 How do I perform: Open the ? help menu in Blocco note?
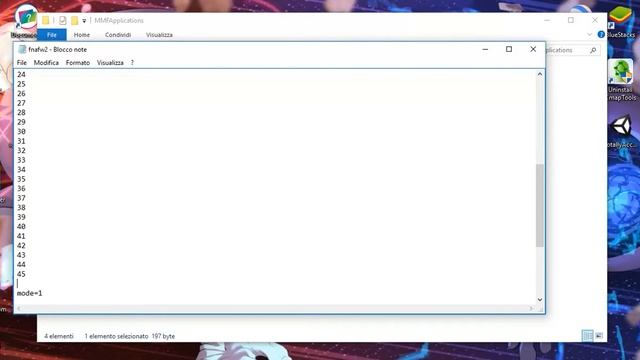pos(132,62)
